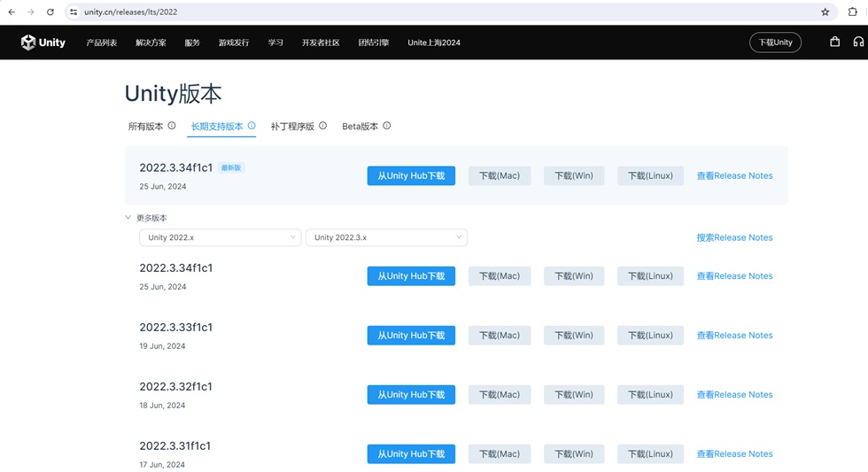Open the Unity 2022.x version dropdown
The width and height of the screenshot is (868, 472).
tap(221, 237)
